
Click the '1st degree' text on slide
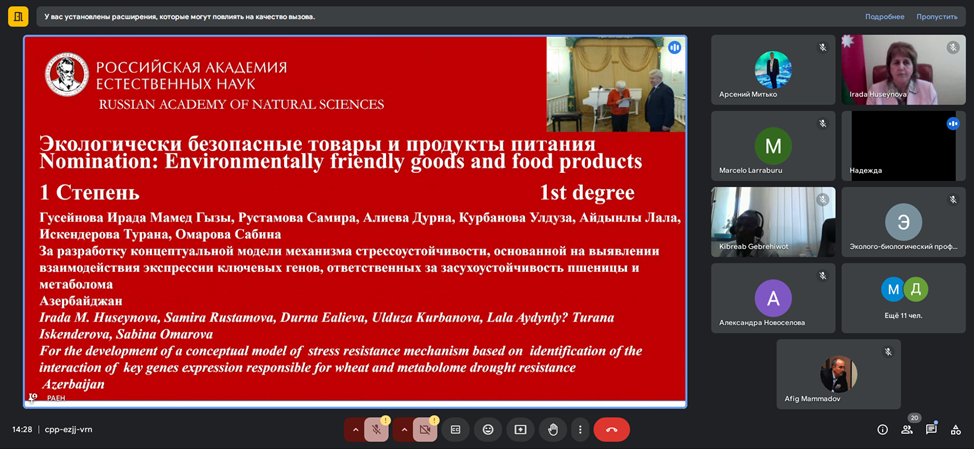(x=587, y=193)
